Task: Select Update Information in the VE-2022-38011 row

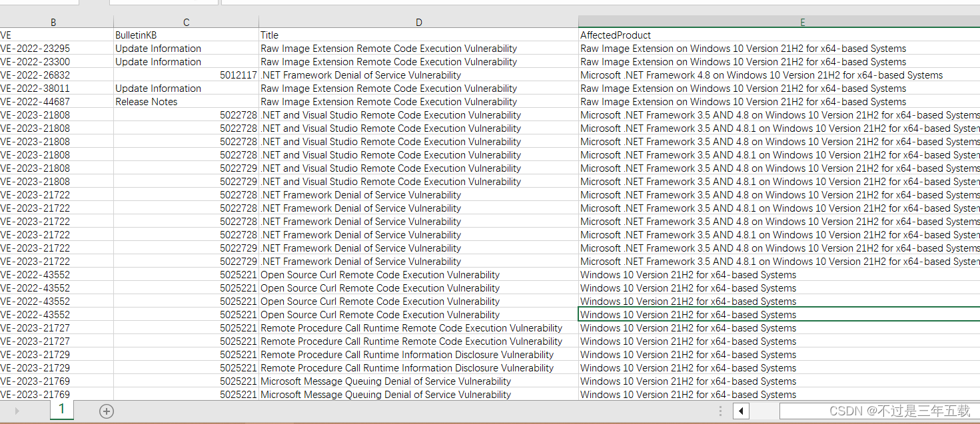Action: pyautogui.click(x=187, y=89)
